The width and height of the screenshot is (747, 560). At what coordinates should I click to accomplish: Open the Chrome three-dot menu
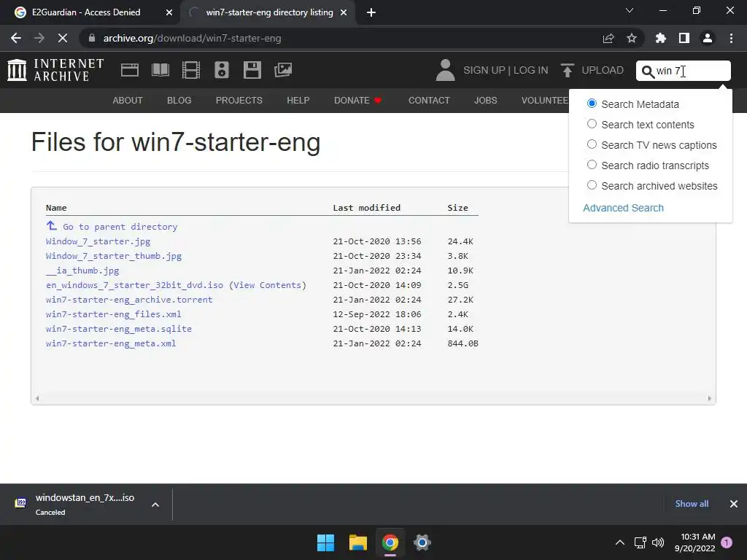(x=731, y=38)
